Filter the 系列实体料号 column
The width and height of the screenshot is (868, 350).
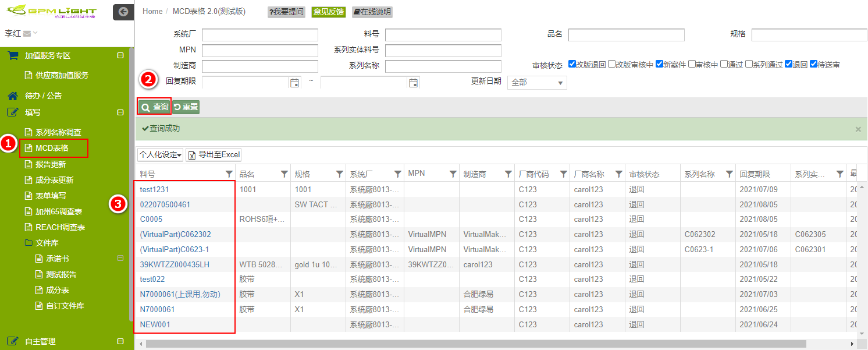[x=839, y=174]
